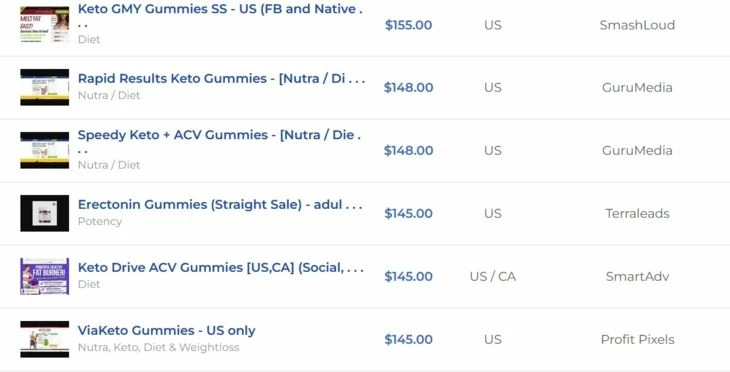Click the Keto Drive ACV Gummies thumbnail

click(x=45, y=276)
